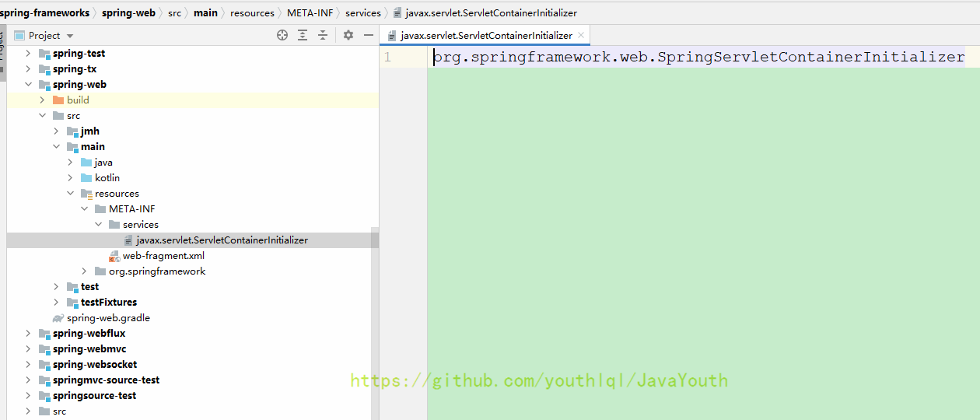Select javax.servlet.ServletContainerInitializer file in tree
980x420 pixels.
[x=222, y=240]
